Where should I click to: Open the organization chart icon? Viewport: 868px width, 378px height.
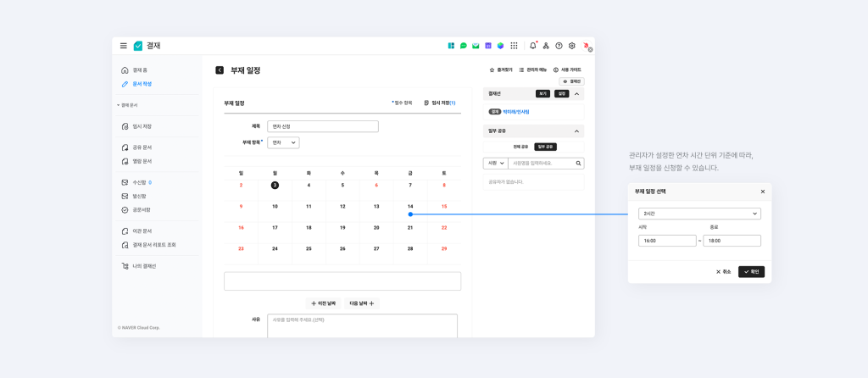(x=546, y=46)
